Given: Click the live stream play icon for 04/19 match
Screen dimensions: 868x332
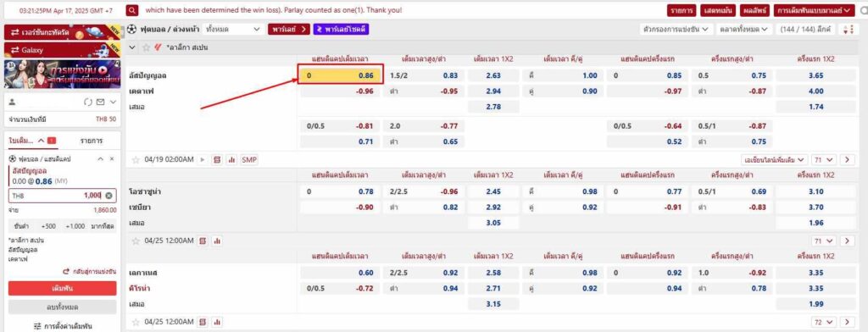Looking at the screenshot, I should coord(203,160).
